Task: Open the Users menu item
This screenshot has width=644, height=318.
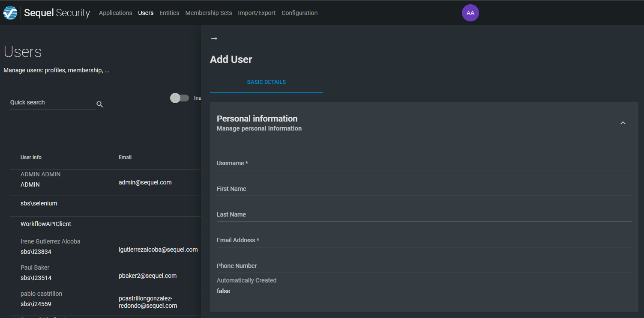Action: (146, 13)
